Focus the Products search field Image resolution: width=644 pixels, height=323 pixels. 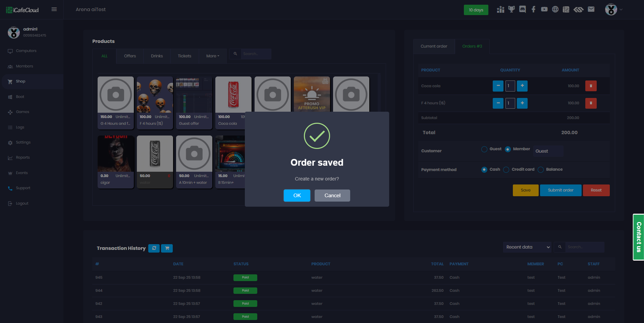pos(256,54)
